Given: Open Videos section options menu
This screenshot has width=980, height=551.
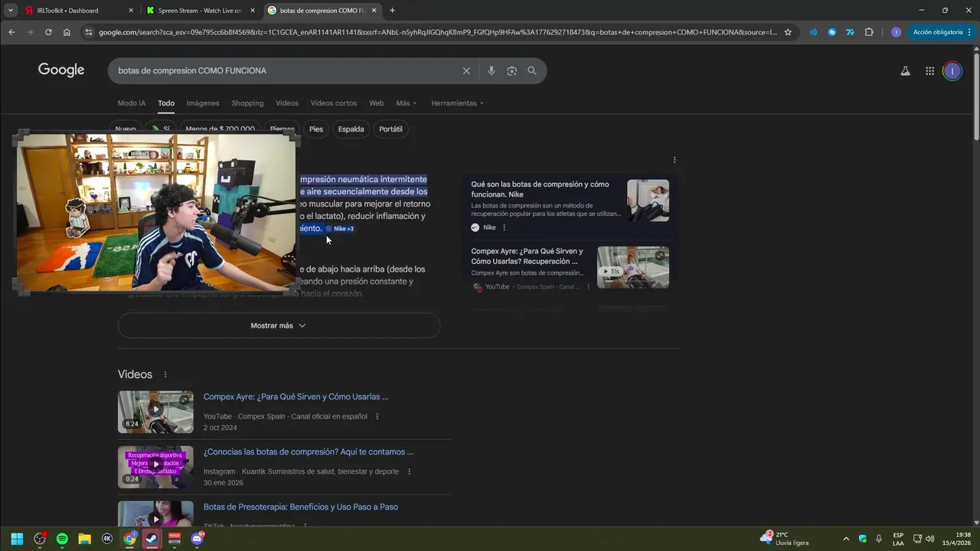Looking at the screenshot, I should (165, 375).
